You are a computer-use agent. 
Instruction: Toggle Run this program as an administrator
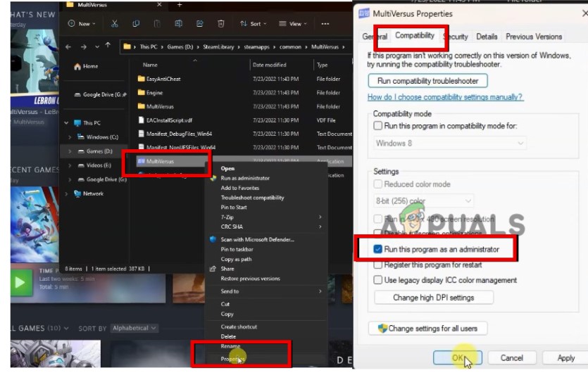(x=378, y=249)
